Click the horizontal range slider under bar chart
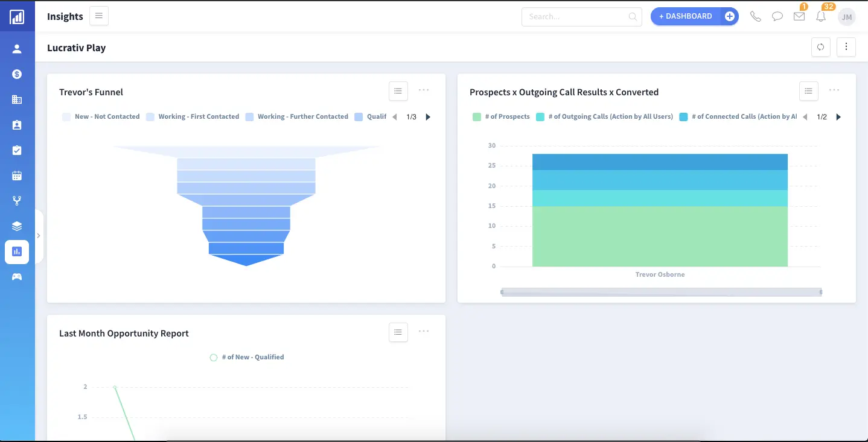This screenshot has height=442, width=868. [x=661, y=292]
